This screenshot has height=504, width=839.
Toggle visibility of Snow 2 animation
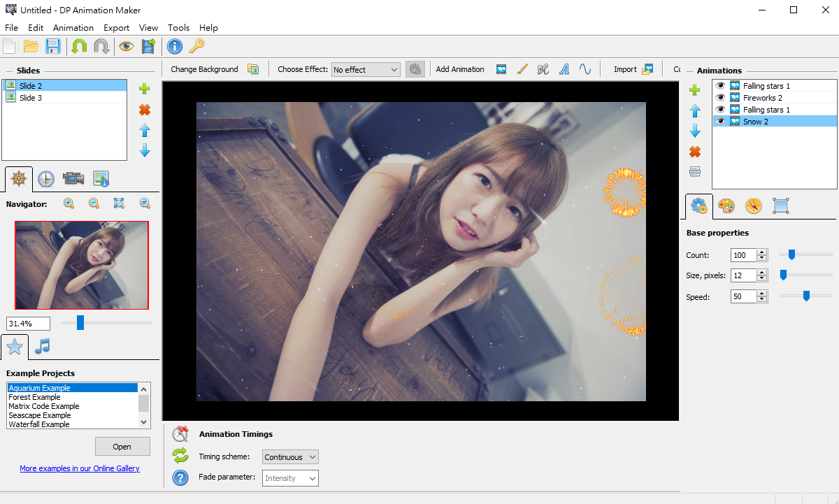[x=720, y=122]
